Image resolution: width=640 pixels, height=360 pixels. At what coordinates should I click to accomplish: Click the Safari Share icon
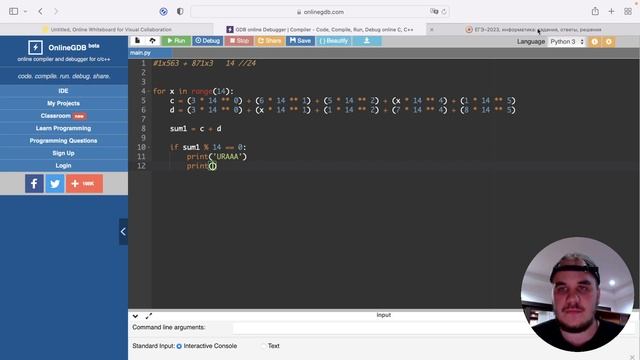(596, 11)
